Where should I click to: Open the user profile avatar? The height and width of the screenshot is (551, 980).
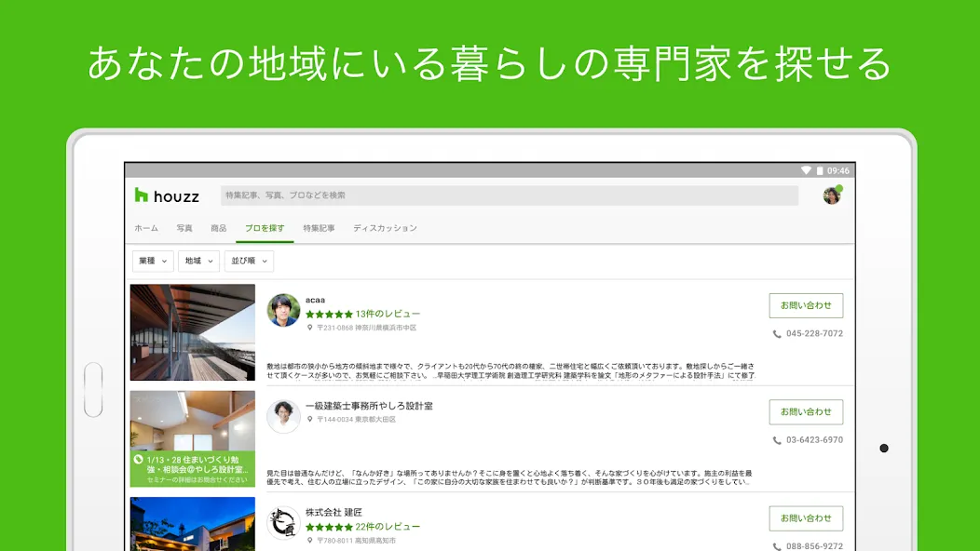(832, 195)
